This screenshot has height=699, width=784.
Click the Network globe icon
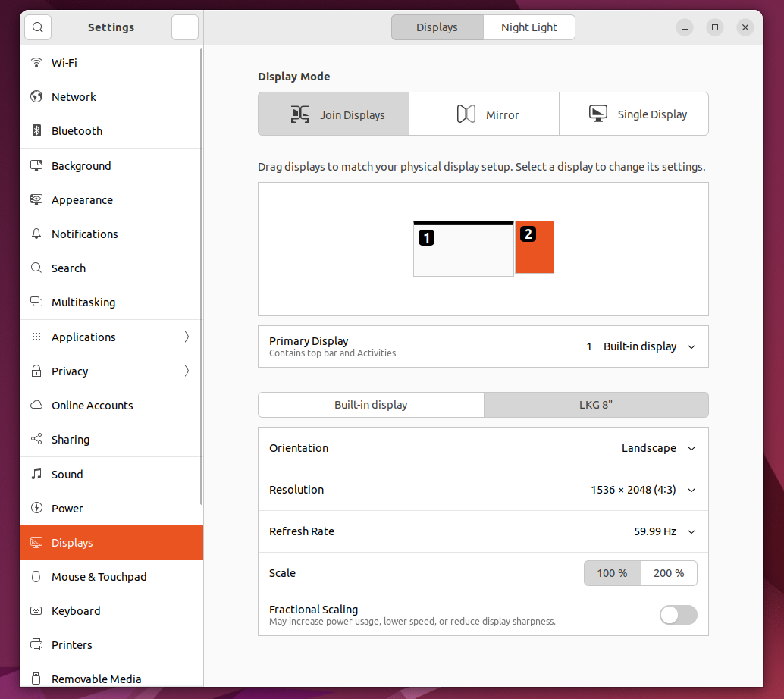(x=36, y=96)
